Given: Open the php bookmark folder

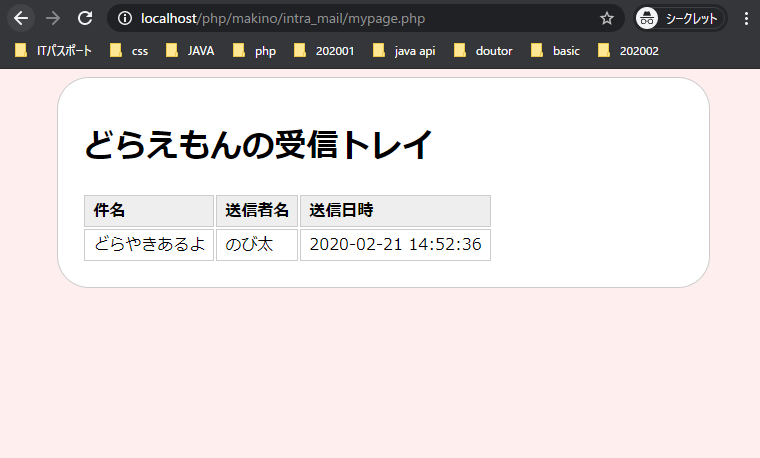Looking at the screenshot, I should (x=254, y=51).
